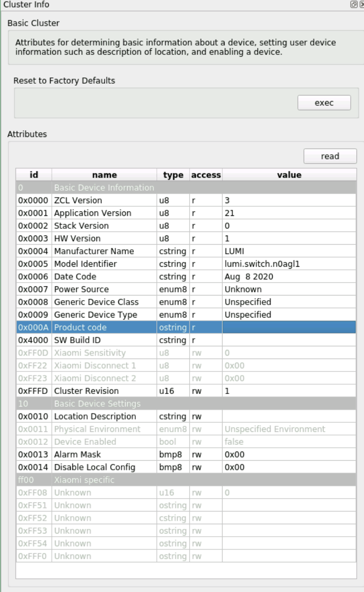The height and width of the screenshot is (592, 364).
Task: Select the Cluster Revision attribute
Action: [186, 391]
